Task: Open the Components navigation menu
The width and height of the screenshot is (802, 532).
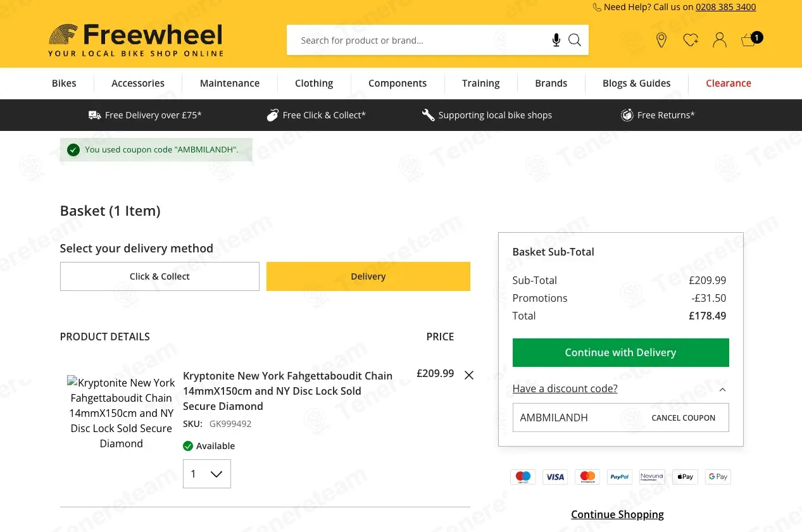Action: tap(398, 84)
